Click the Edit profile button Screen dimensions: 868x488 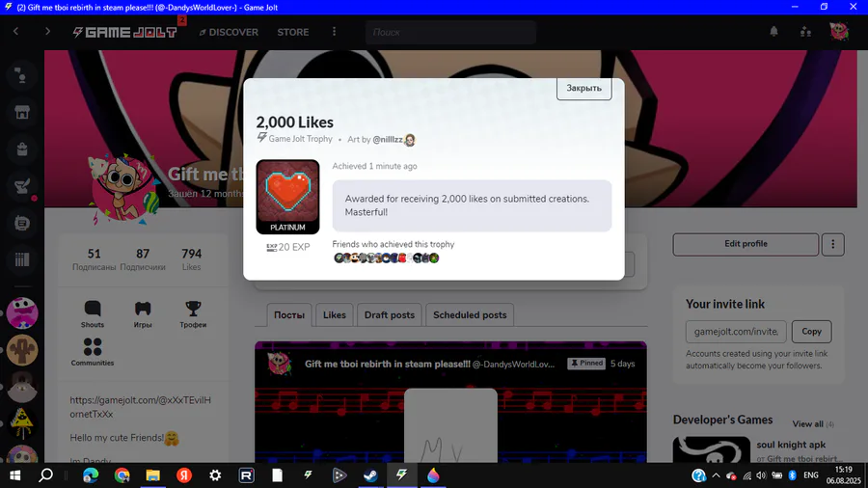click(x=746, y=244)
